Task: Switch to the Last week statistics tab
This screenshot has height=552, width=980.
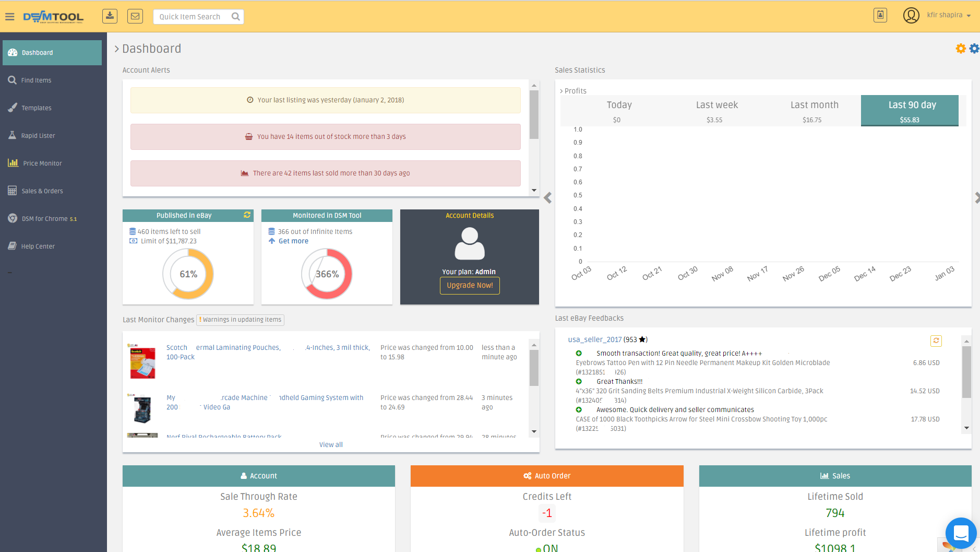Action: (x=716, y=110)
